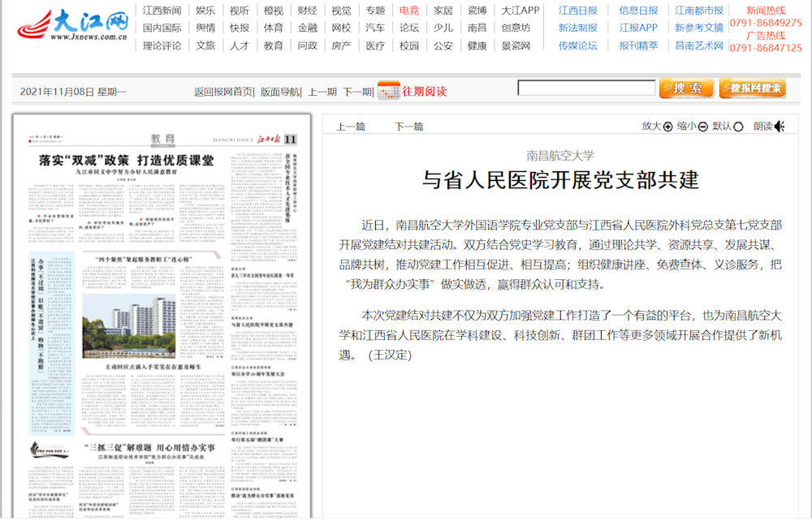This screenshot has height=521, width=812.
Task: Open 江西日报 link
Action: [577, 11]
